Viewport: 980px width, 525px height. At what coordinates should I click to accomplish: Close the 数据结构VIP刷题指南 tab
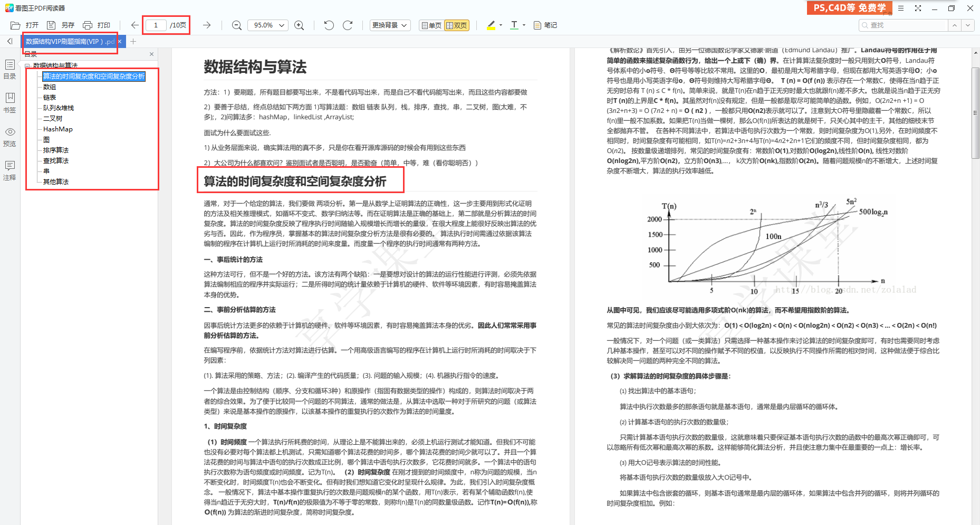120,42
